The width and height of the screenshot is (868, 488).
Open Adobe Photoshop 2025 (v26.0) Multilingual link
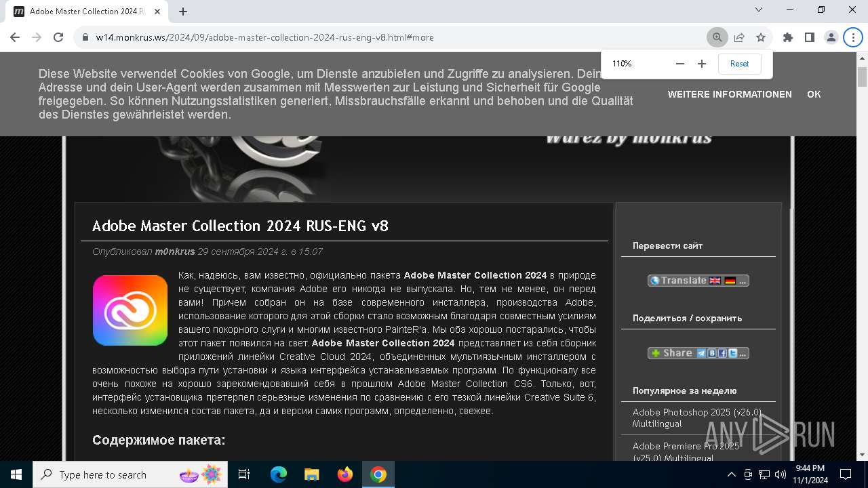(x=697, y=418)
